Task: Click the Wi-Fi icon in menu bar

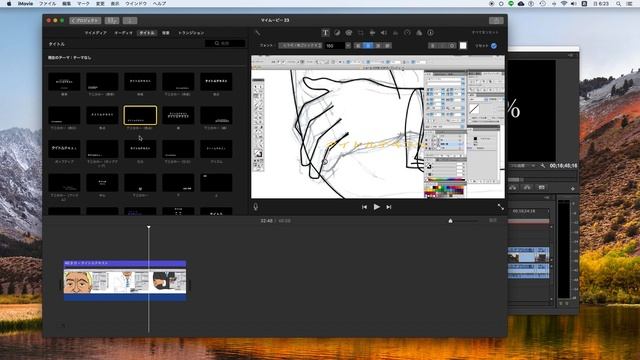Action: coord(564,3)
